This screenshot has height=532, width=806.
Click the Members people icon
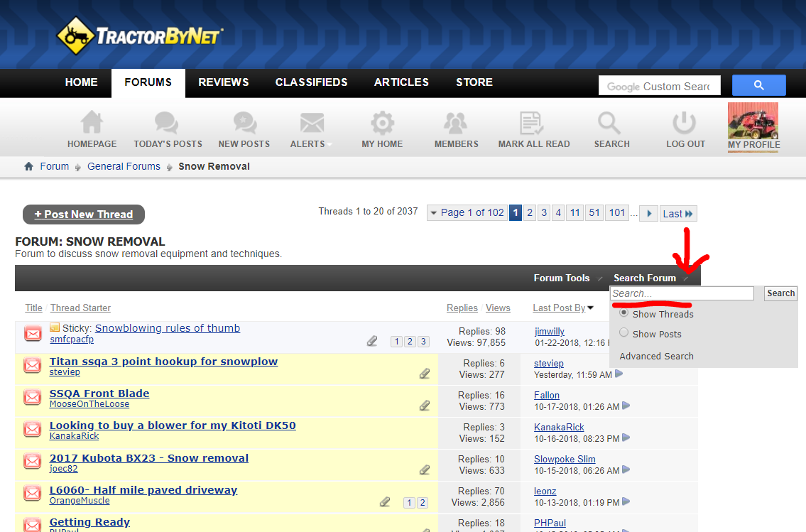(456, 123)
